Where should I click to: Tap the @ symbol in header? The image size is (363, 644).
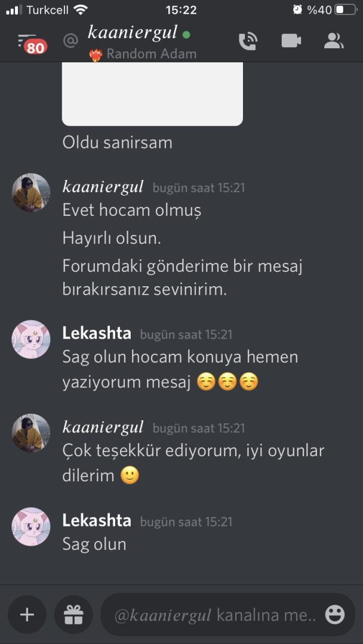tap(70, 41)
